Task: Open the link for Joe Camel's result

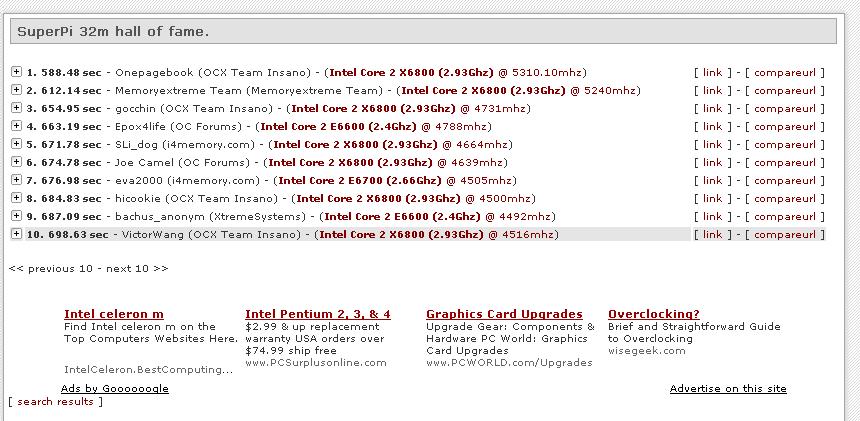Action: (x=712, y=163)
